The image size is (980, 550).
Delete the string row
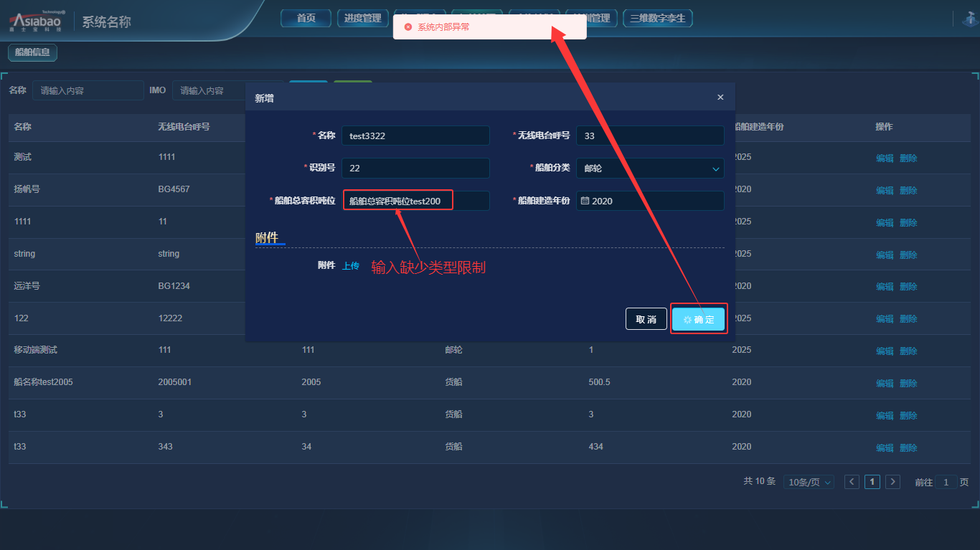[908, 255]
